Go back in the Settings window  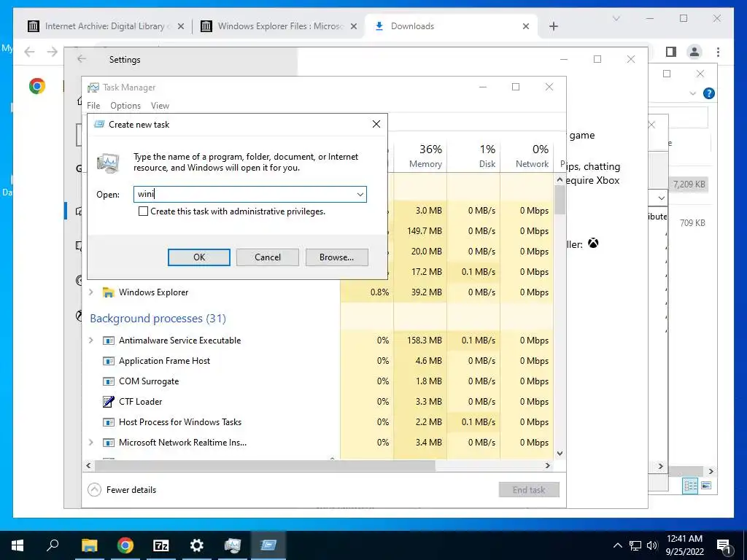click(82, 58)
